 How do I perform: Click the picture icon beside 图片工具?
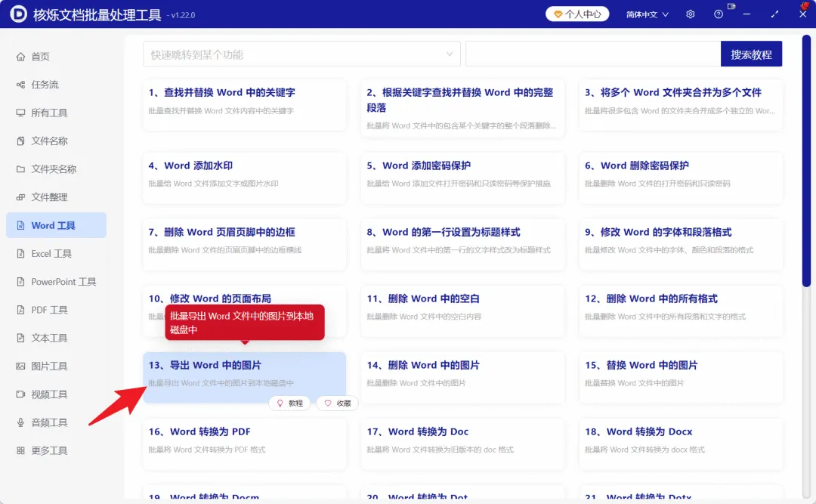point(20,366)
